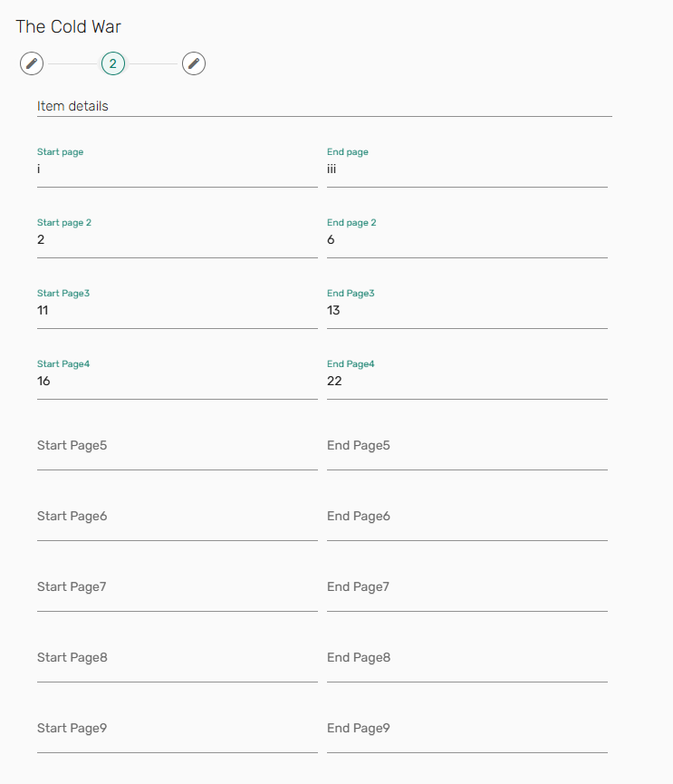Click the Item details text field
673x784 pixels.
(324, 106)
